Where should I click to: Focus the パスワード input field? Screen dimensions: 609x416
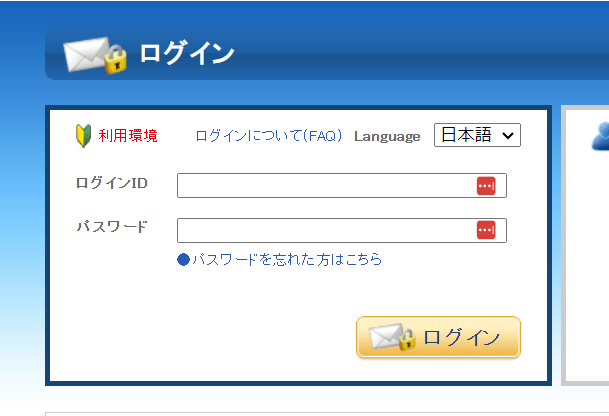pyautogui.click(x=342, y=230)
